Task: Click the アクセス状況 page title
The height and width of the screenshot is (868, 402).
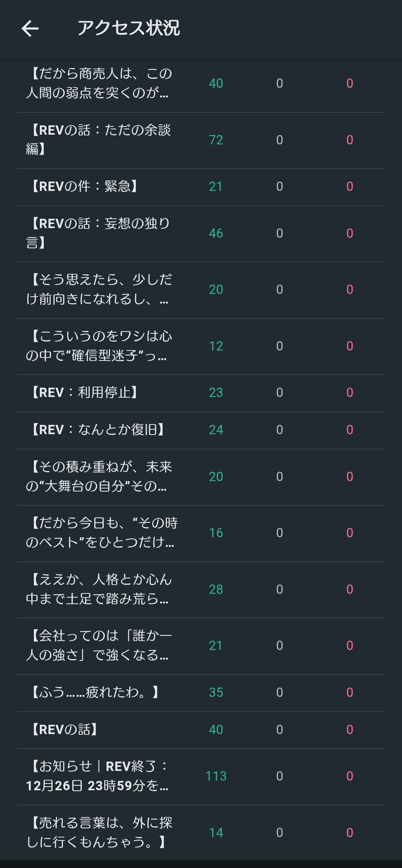Action: click(128, 28)
